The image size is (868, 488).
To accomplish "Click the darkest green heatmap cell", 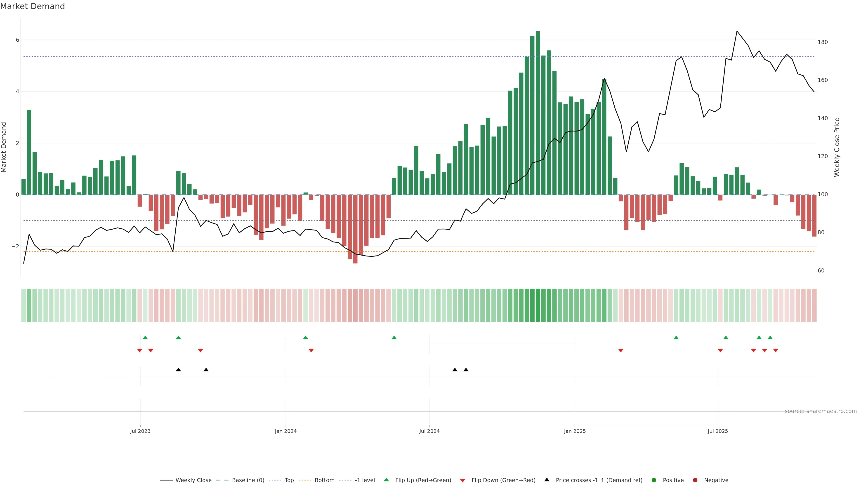I will pyautogui.click(x=538, y=305).
